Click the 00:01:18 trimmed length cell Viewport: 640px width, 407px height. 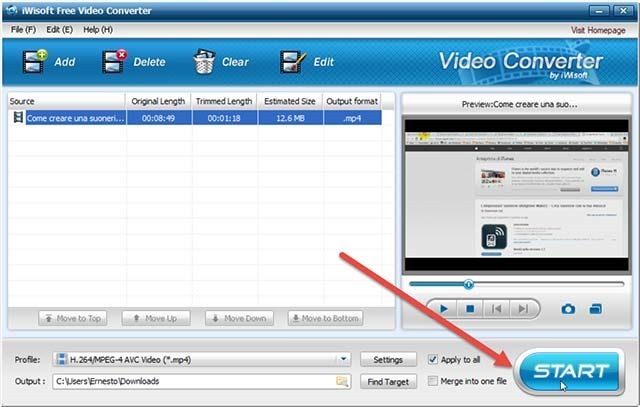[x=224, y=118]
